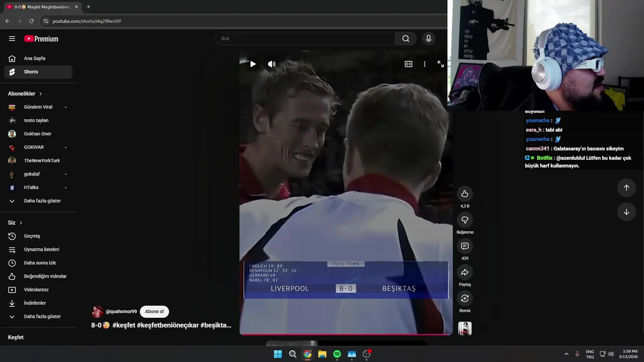This screenshot has width=644, height=362.
Task: Expand Daha fazla göster below İndirilenler
Action: click(x=38, y=316)
